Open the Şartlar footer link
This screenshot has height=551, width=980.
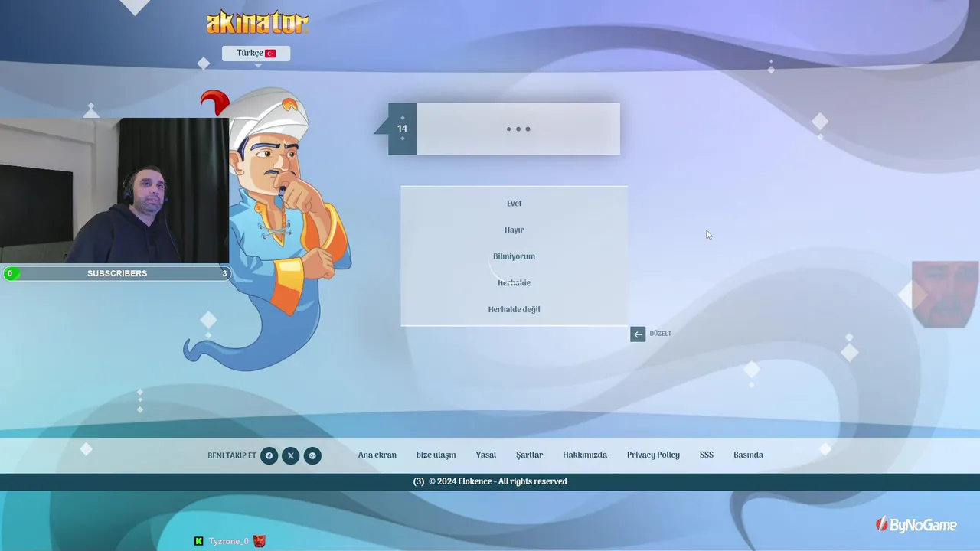529,455
